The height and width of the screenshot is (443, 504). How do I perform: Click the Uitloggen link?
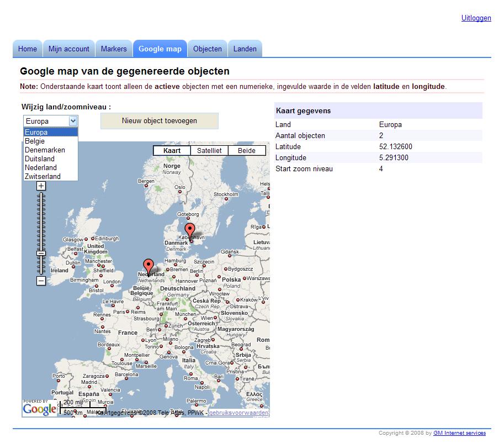pyautogui.click(x=476, y=18)
